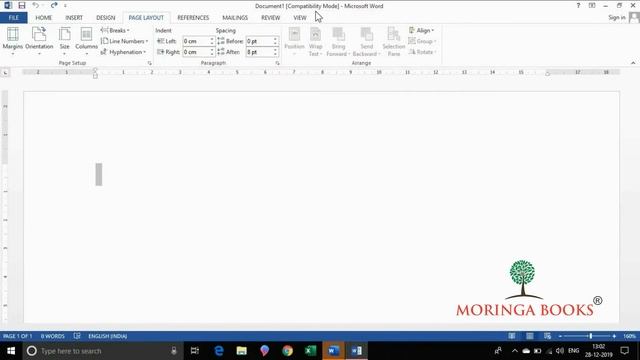The width and height of the screenshot is (640, 360).
Task: Open Excel from the taskbar
Action: [310, 351]
